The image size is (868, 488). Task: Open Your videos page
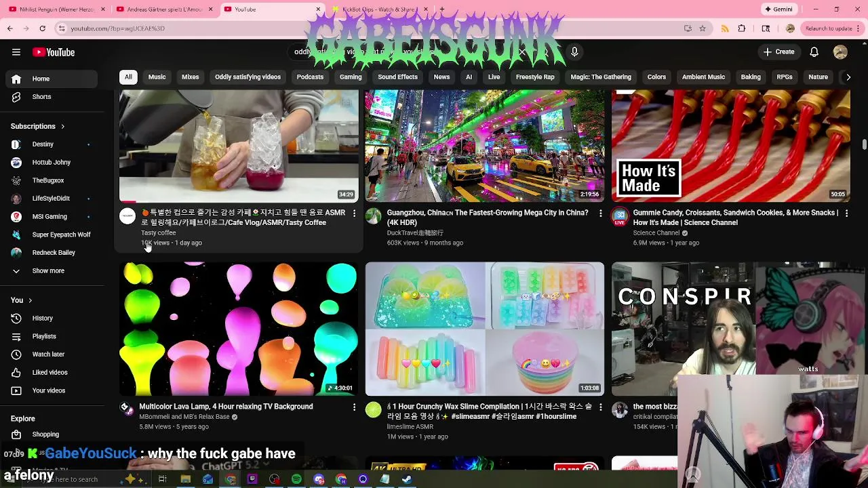(51, 390)
